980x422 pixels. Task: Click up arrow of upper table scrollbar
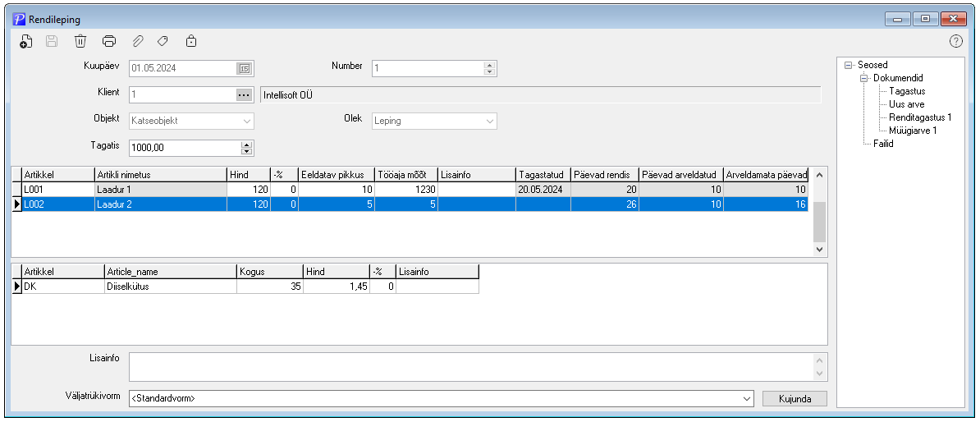pyautogui.click(x=819, y=173)
